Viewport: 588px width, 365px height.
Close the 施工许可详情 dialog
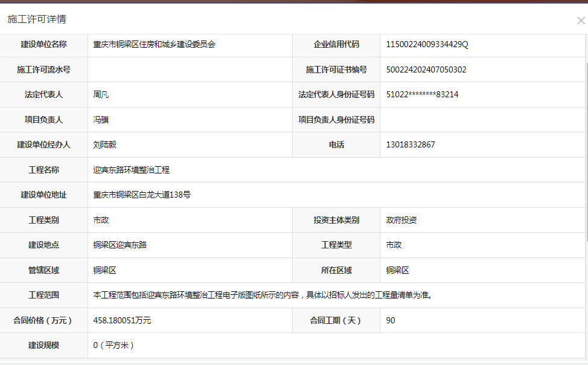580,21
